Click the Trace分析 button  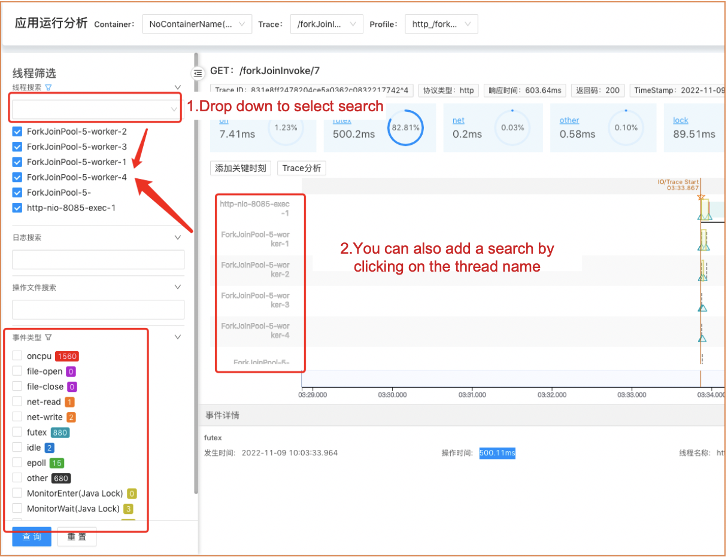[x=302, y=168]
